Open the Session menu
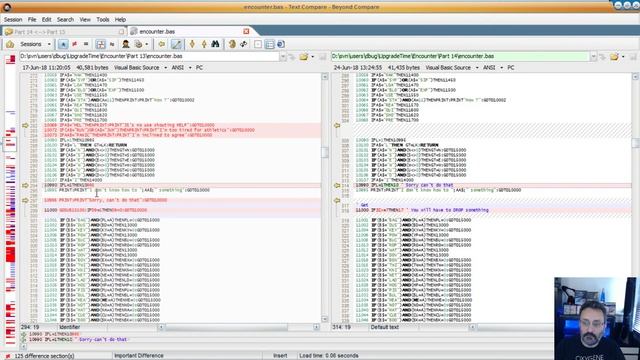640x360 pixels. (13, 20)
